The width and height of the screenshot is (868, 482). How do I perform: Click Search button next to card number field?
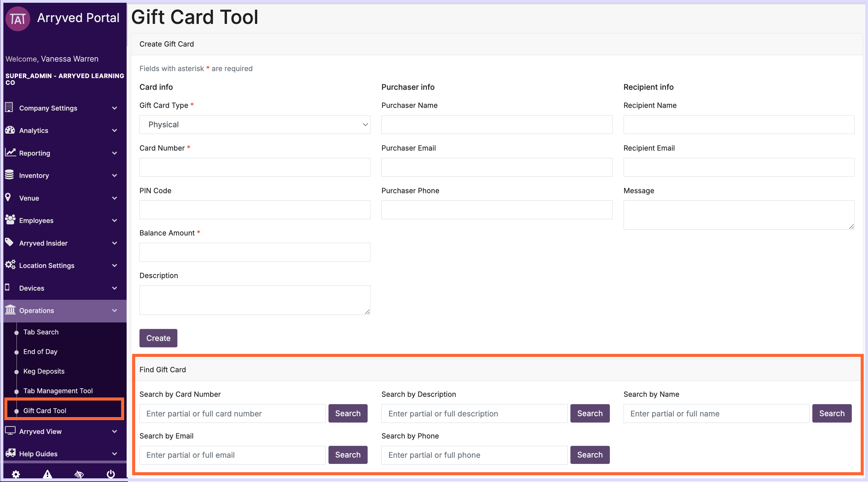[347, 413]
